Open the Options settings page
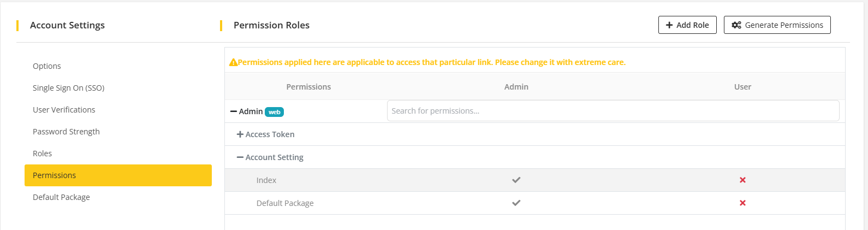868x230 pixels. coord(47,66)
